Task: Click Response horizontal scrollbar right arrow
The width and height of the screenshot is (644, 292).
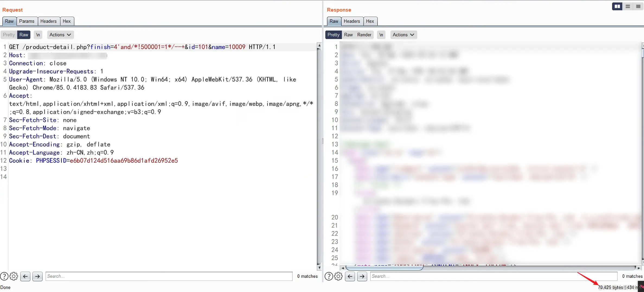Action: coord(639,268)
